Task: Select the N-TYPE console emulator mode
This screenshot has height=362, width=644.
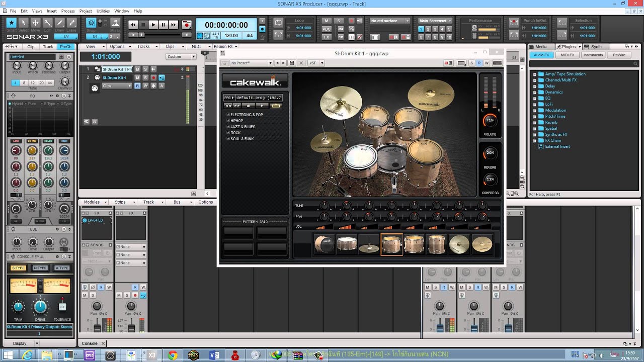Action: tap(40, 268)
